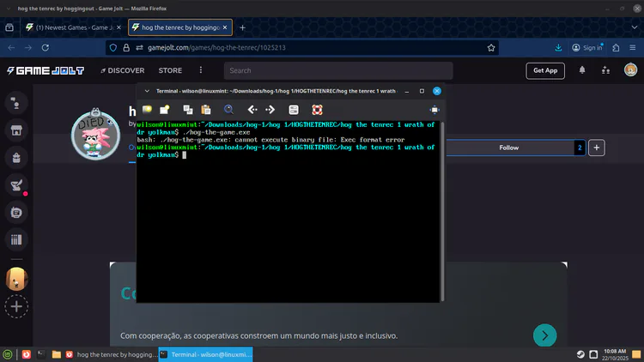Click the Get App button
The height and width of the screenshot is (362, 644).
point(545,70)
